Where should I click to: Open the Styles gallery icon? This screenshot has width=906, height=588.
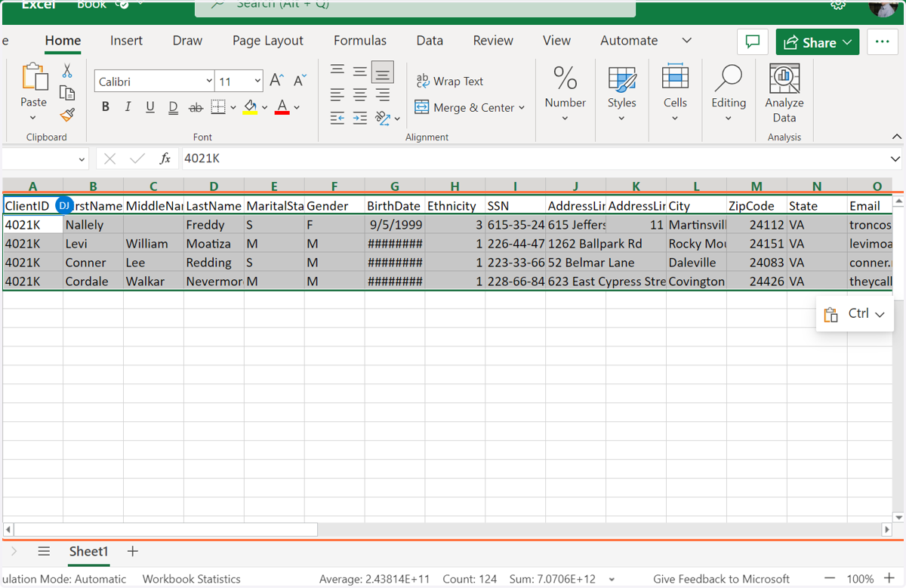[x=621, y=78]
